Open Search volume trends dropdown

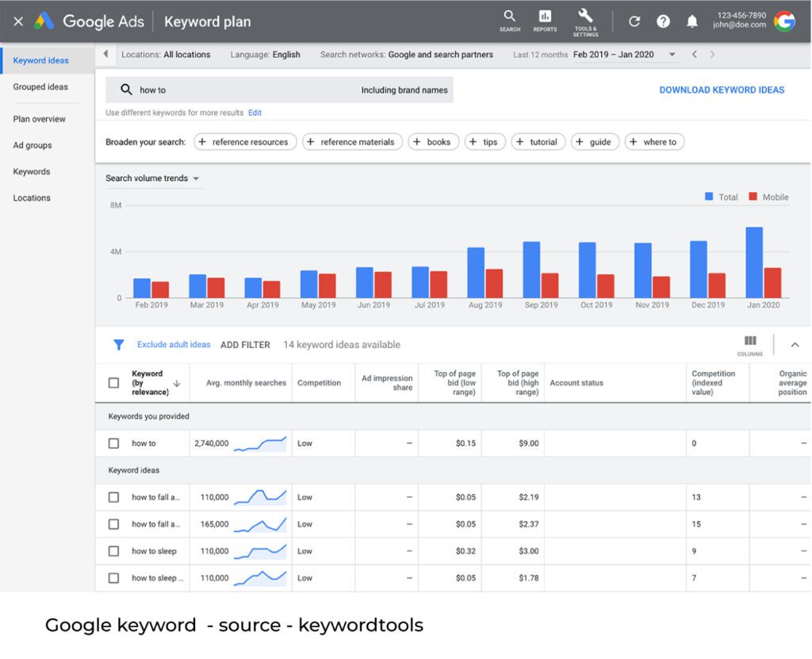[152, 178]
